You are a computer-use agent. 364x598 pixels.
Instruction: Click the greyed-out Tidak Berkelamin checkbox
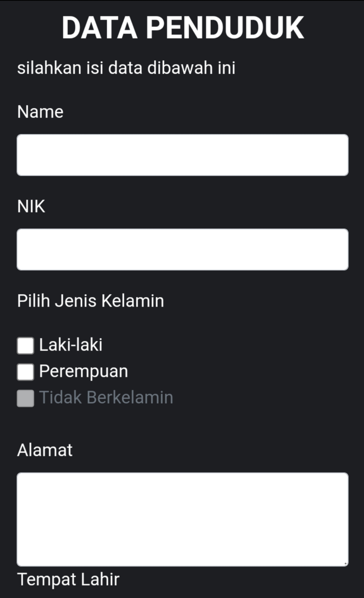(25, 398)
